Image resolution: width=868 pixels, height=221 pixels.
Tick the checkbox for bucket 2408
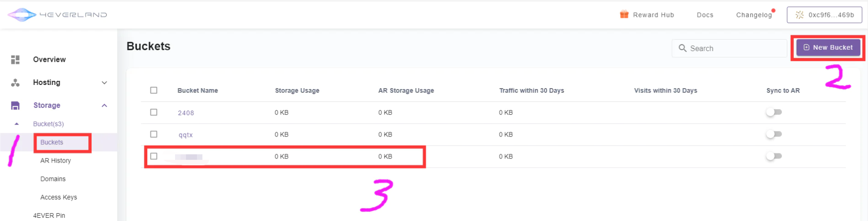click(x=154, y=112)
